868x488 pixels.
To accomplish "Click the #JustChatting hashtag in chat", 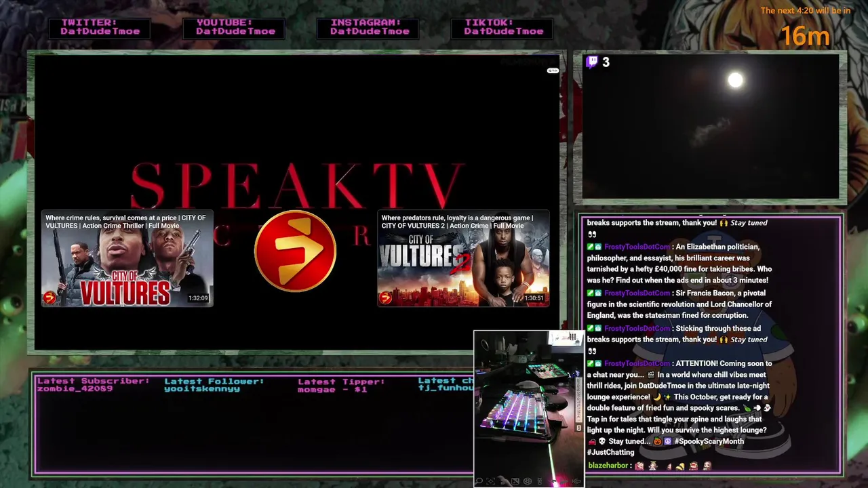I will point(611,452).
